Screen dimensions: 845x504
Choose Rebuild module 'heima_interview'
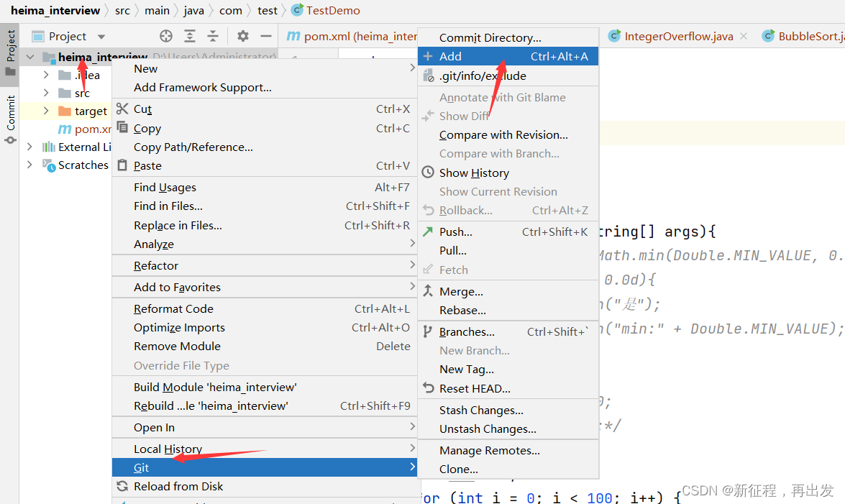click(x=265, y=406)
